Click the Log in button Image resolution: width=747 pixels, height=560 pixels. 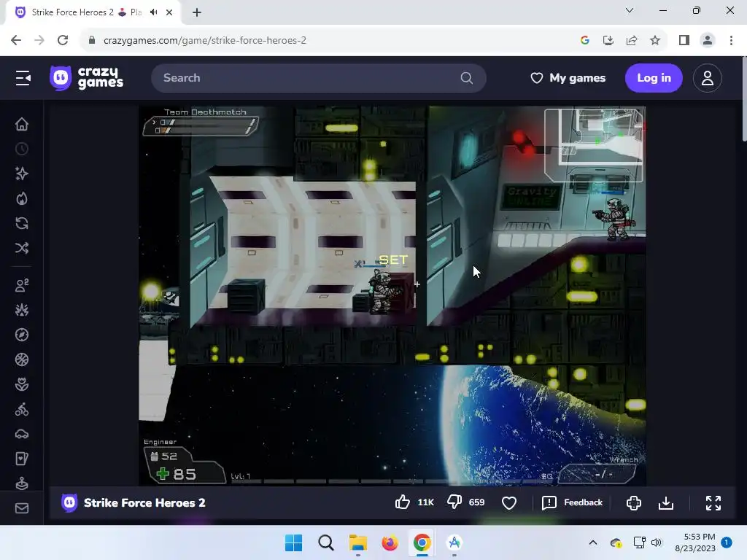click(x=654, y=78)
